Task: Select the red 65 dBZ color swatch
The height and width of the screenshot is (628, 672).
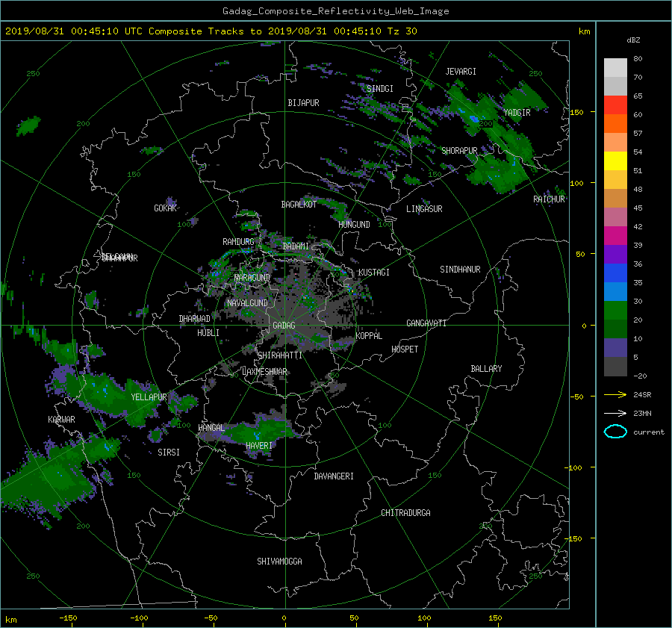Action: point(615,105)
